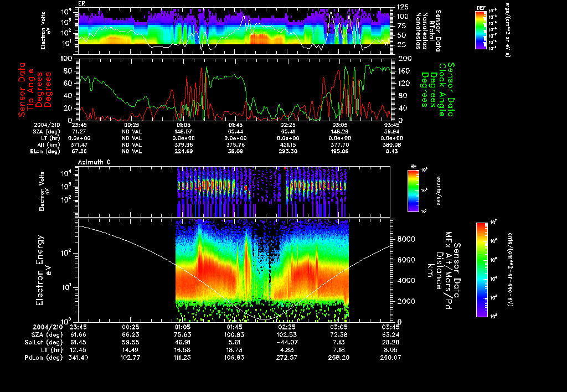Click the PdLon value 260.07
567x392 pixels.
pyautogui.click(x=390, y=357)
